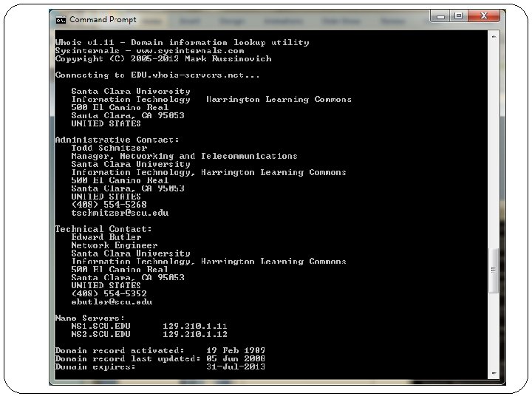Click 'NS1.SCU.EDU' name server entry
Viewport: 532px width, 399px height.
[x=100, y=326]
